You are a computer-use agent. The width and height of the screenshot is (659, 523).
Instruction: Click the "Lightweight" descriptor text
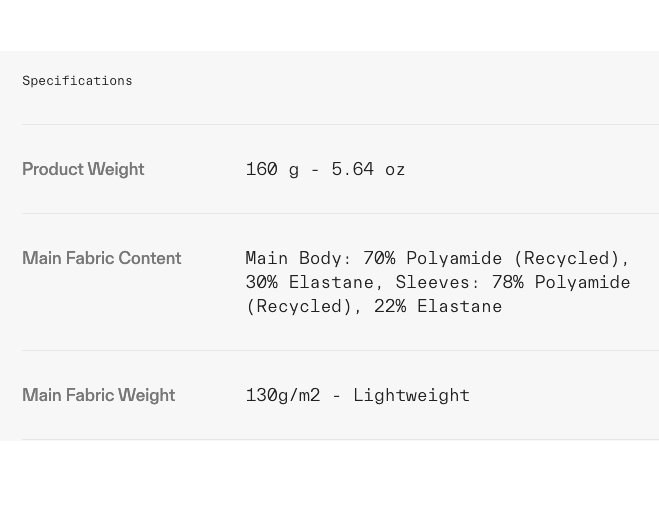pos(411,395)
